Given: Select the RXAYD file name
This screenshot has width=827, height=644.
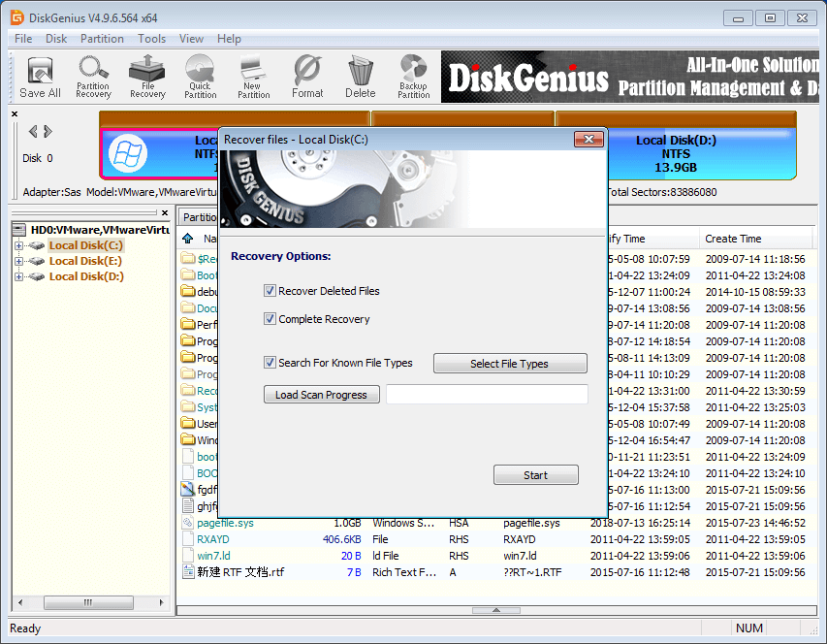Looking at the screenshot, I should point(213,539).
